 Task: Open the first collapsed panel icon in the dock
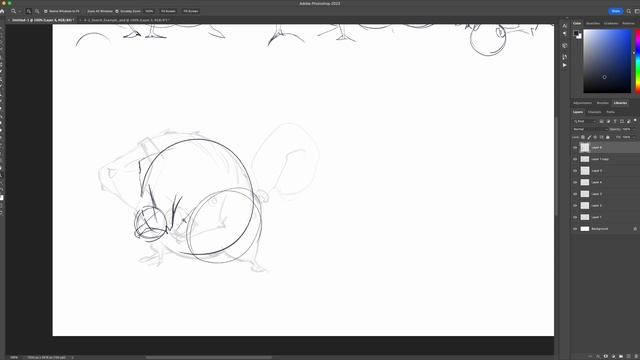pyautogui.click(x=564, y=26)
